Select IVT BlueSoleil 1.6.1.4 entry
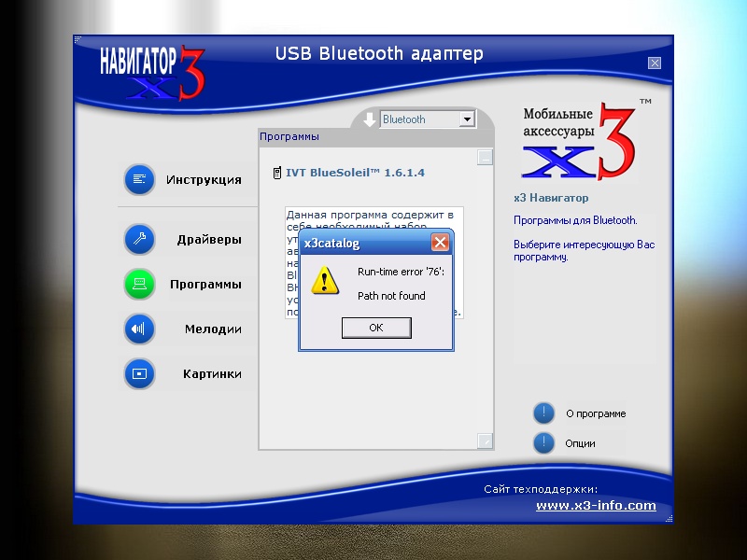The height and width of the screenshot is (560, 747). [x=355, y=173]
